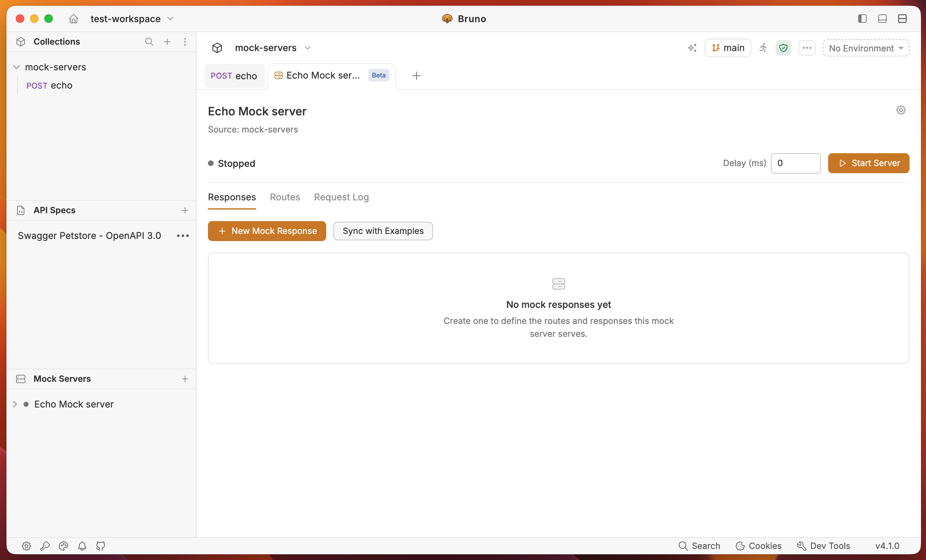Switch to the Request Log tab
The image size is (926, 560).
pyautogui.click(x=341, y=197)
